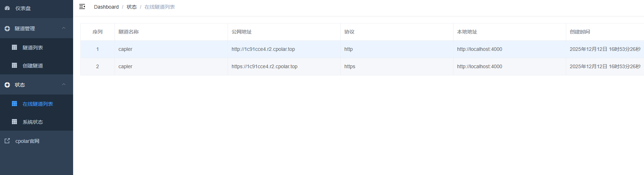Click the https://1c91cce4.r2.cpolar.top address cell
644x175 pixels.
(x=264, y=66)
